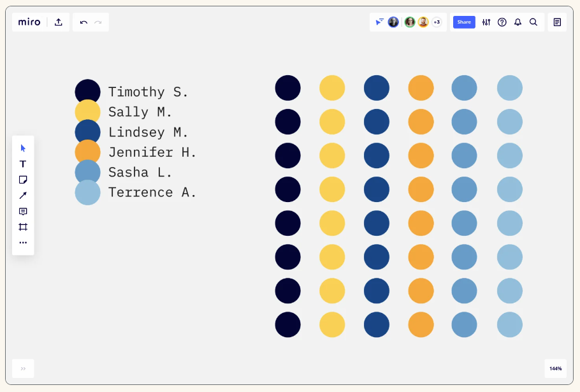Open the notes panel

click(x=557, y=22)
